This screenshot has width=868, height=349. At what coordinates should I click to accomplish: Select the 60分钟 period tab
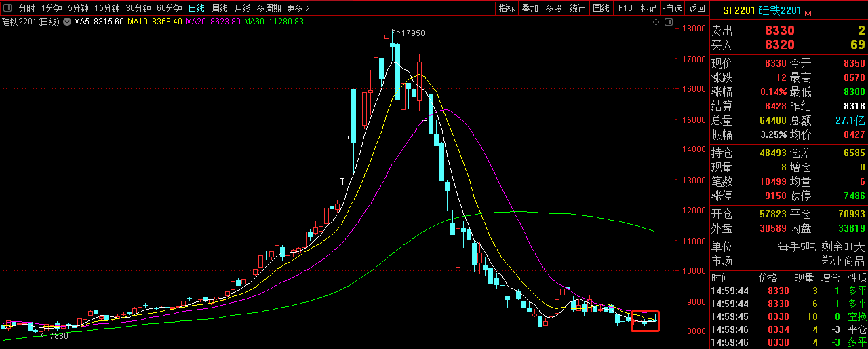(x=169, y=8)
